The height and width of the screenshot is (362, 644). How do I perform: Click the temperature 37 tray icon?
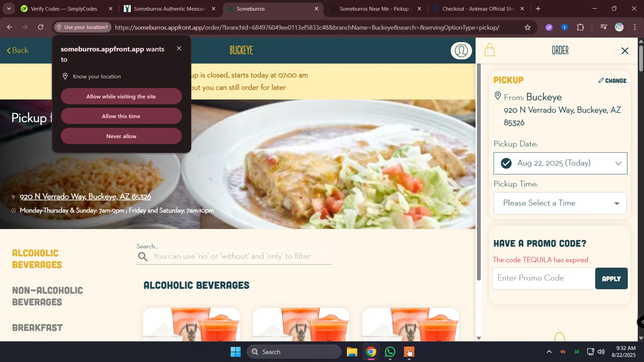(577, 352)
